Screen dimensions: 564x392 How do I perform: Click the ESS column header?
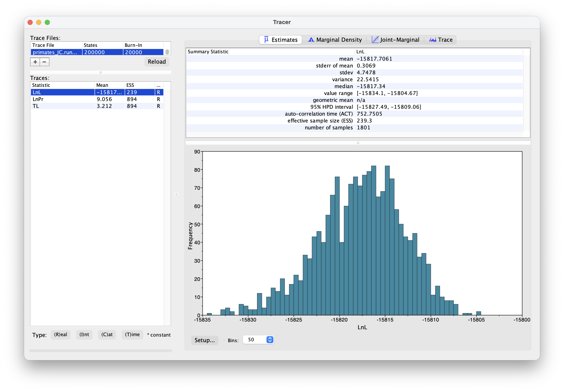click(139, 85)
